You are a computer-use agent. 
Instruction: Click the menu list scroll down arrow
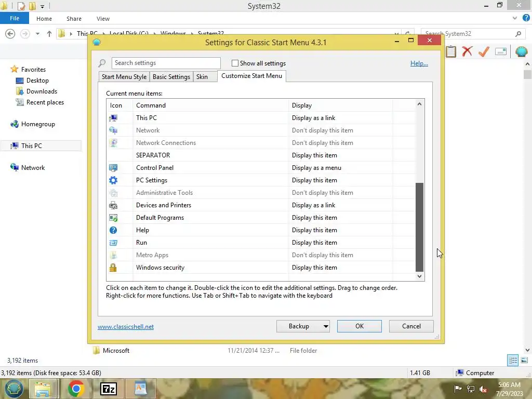coord(419,276)
